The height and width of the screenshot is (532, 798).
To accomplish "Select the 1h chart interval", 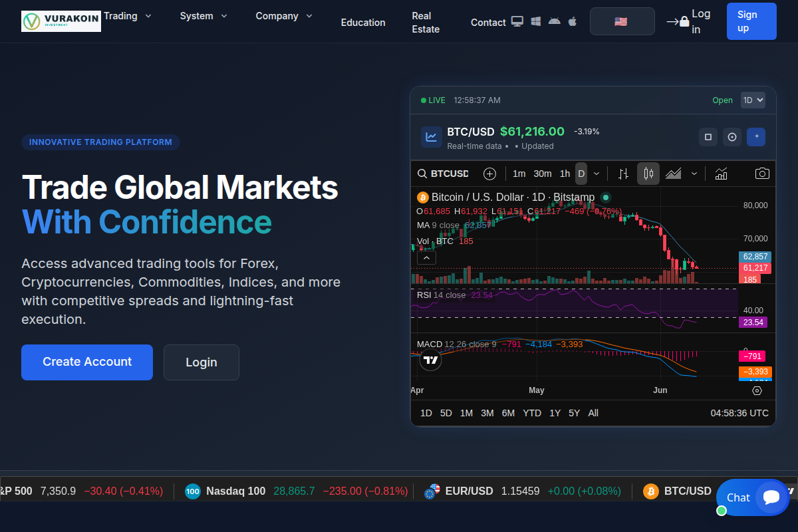I will click(565, 174).
